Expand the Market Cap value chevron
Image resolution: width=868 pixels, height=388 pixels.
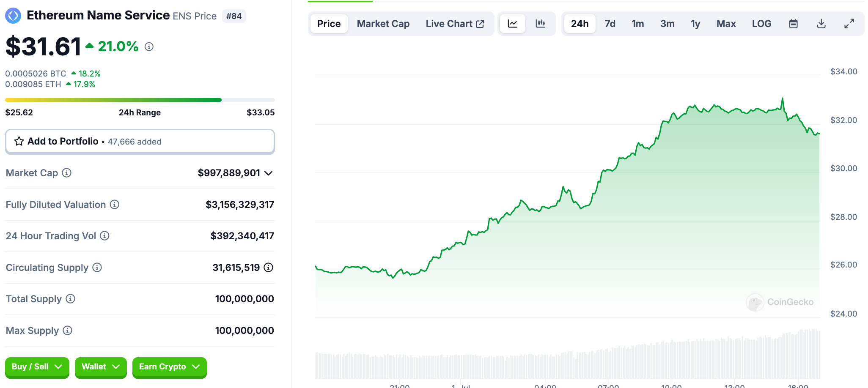269,173
